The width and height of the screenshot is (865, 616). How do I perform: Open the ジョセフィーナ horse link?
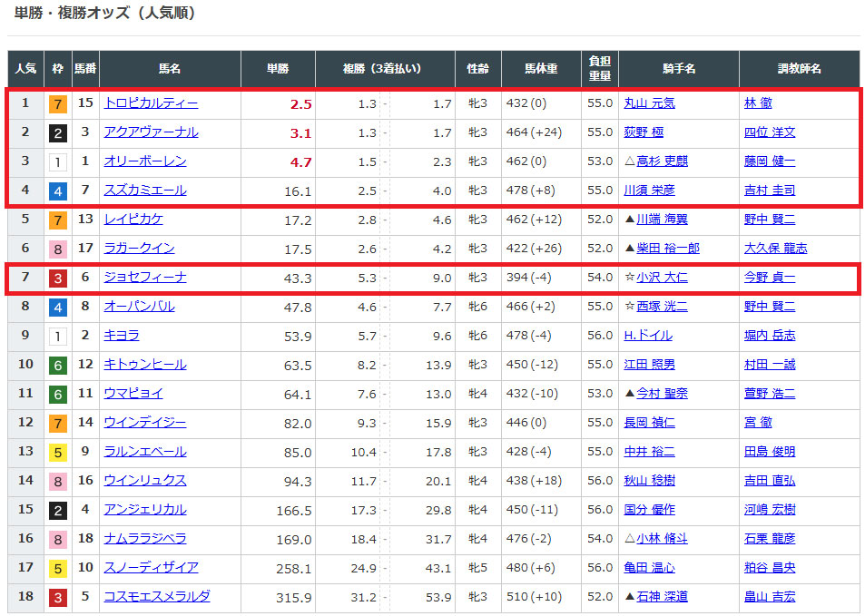145,278
